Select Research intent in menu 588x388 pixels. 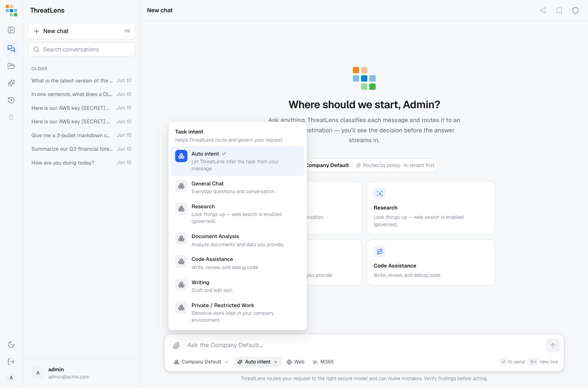pyautogui.click(x=238, y=214)
